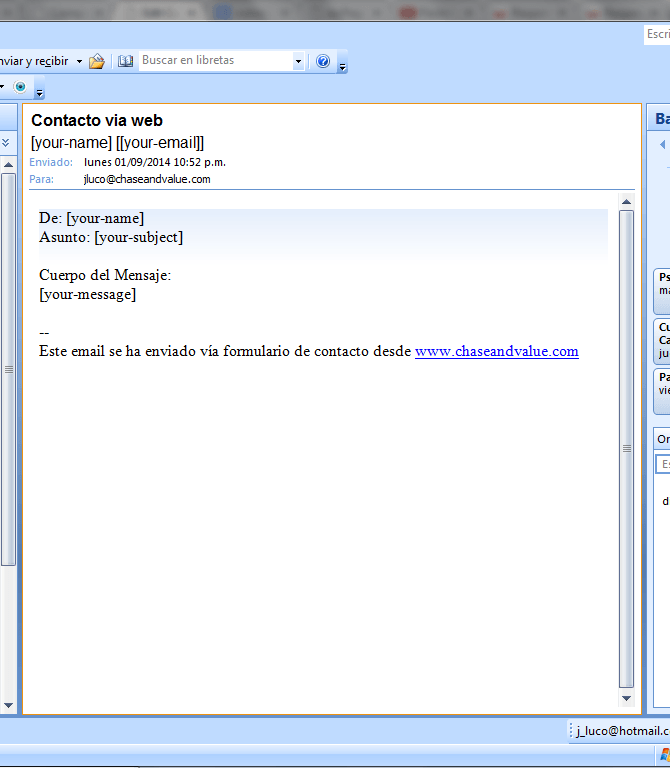The height and width of the screenshot is (768, 670).
Task: Open the Enviar y recibir dropdown arrow
Action: click(79, 62)
